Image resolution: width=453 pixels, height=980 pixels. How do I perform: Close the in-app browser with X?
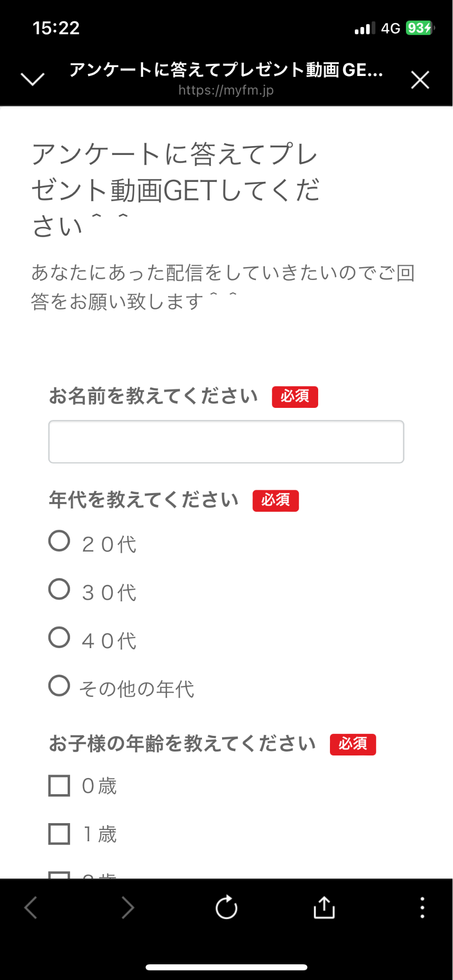[420, 80]
